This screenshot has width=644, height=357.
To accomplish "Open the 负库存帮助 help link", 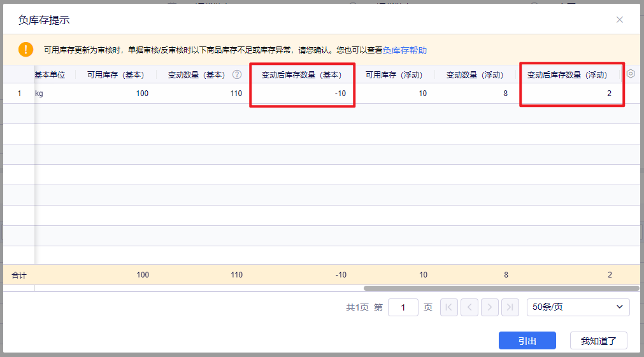I will (x=404, y=50).
